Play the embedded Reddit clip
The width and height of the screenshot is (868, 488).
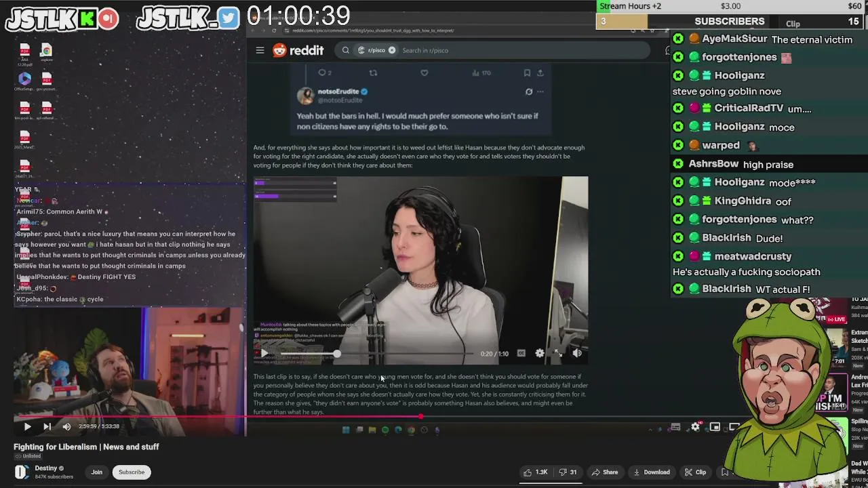coord(264,353)
